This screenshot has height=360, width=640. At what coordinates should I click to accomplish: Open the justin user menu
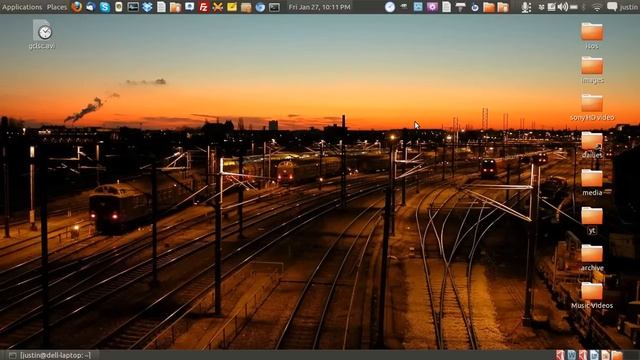(629, 7)
